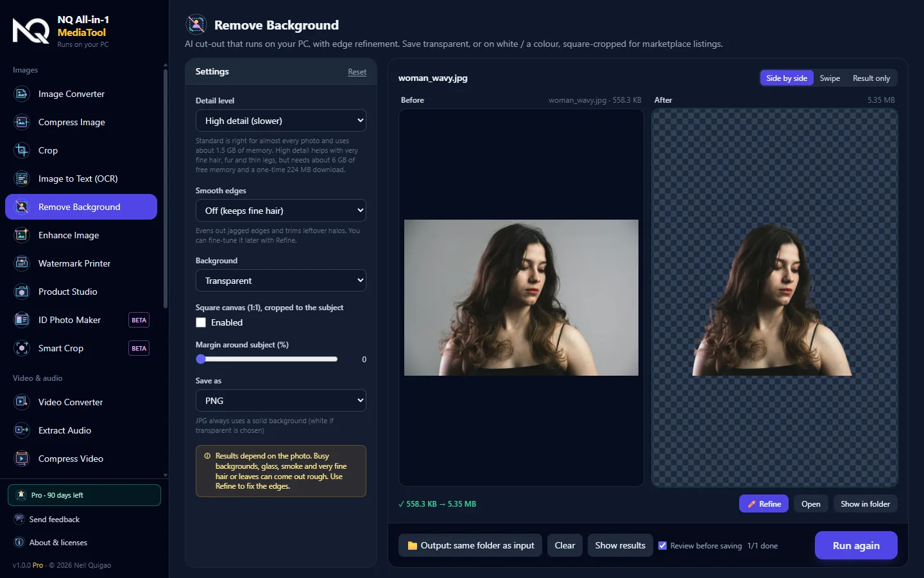The image size is (924, 578).
Task: Click Output: same folder as input
Action: pos(470,545)
